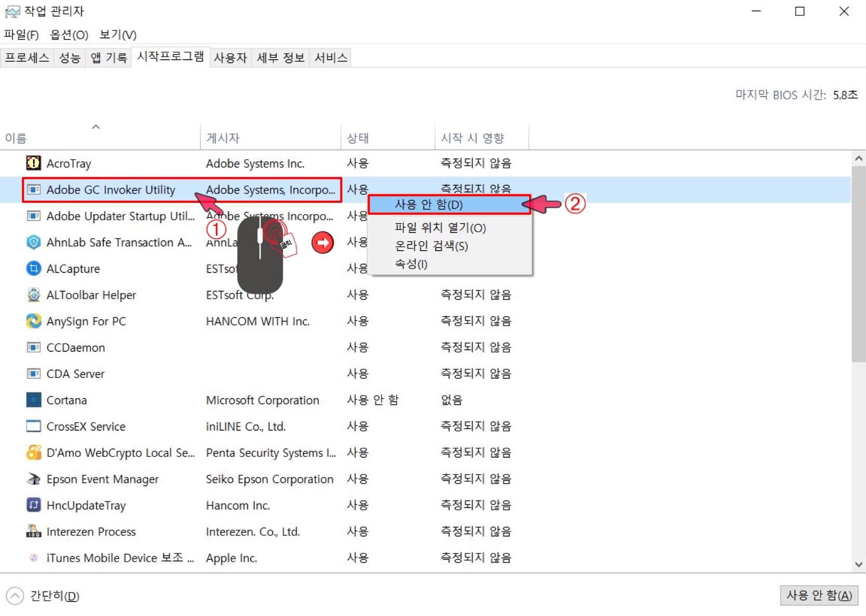This screenshot has width=866, height=616.
Task: Click the Task Manager title bar icon
Action: point(12,11)
